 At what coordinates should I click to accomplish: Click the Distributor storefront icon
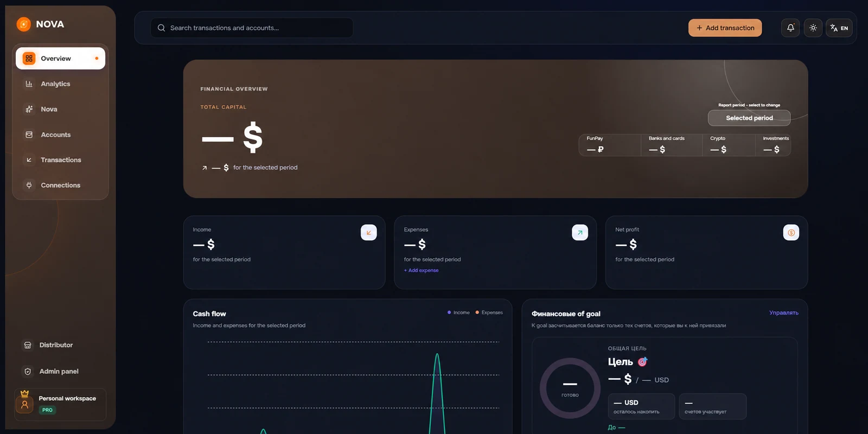28,345
